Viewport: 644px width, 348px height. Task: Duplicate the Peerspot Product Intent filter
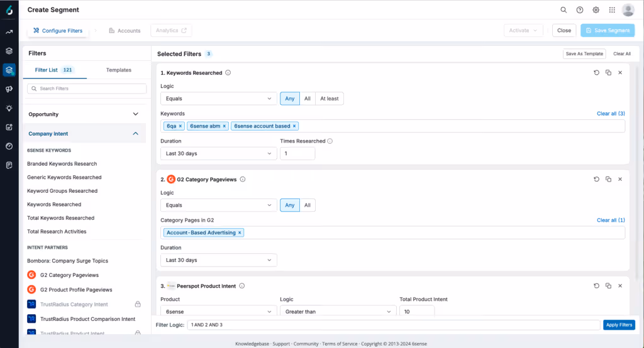point(608,286)
